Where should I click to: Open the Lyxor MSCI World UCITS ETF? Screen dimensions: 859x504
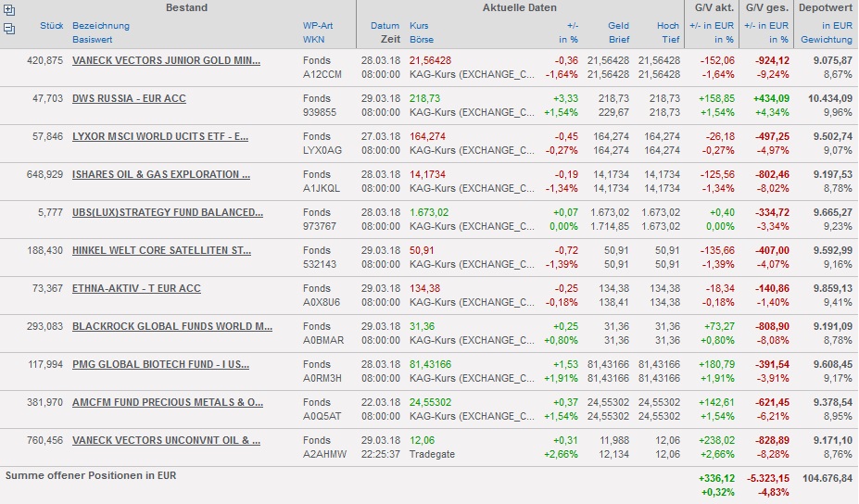[x=160, y=136]
